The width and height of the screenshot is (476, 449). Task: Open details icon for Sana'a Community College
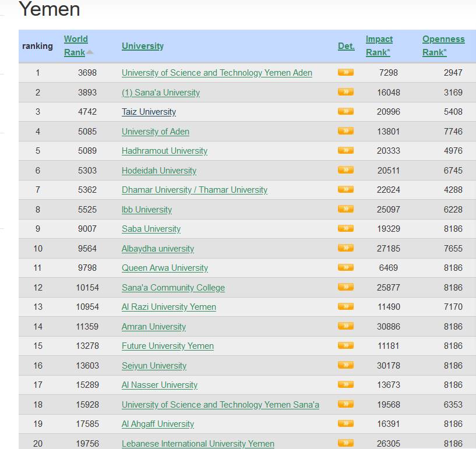[x=345, y=287]
